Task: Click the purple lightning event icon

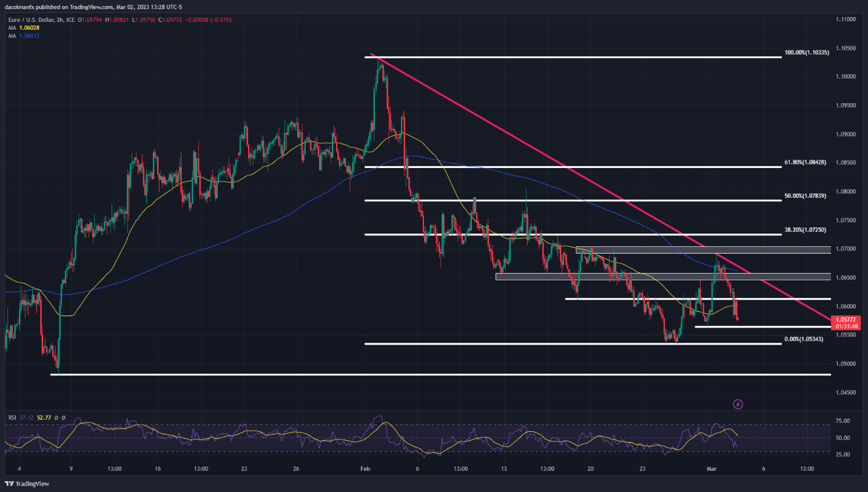Action: (738, 403)
